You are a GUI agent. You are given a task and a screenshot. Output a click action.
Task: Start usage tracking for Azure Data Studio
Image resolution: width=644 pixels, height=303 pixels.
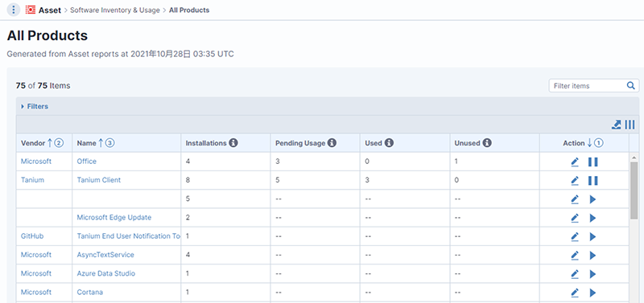[592, 274]
